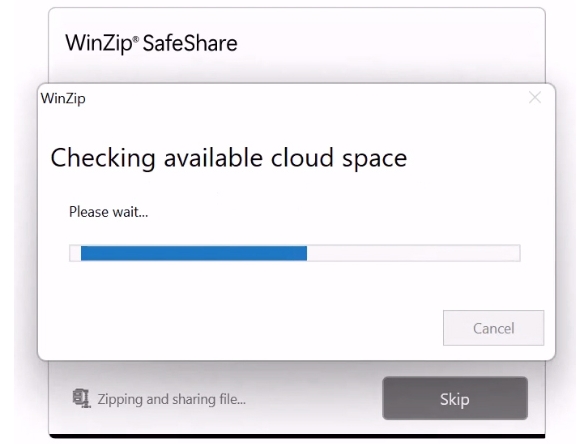Click the registered trademark symbol after WinZip
Viewport: 586px width, 444px height.
[136, 39]
